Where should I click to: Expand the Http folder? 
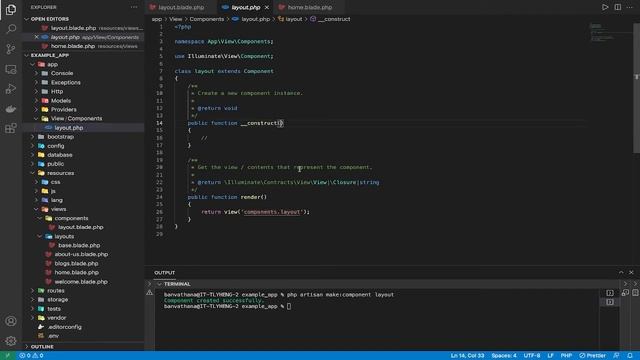click(x=57, y=91)
